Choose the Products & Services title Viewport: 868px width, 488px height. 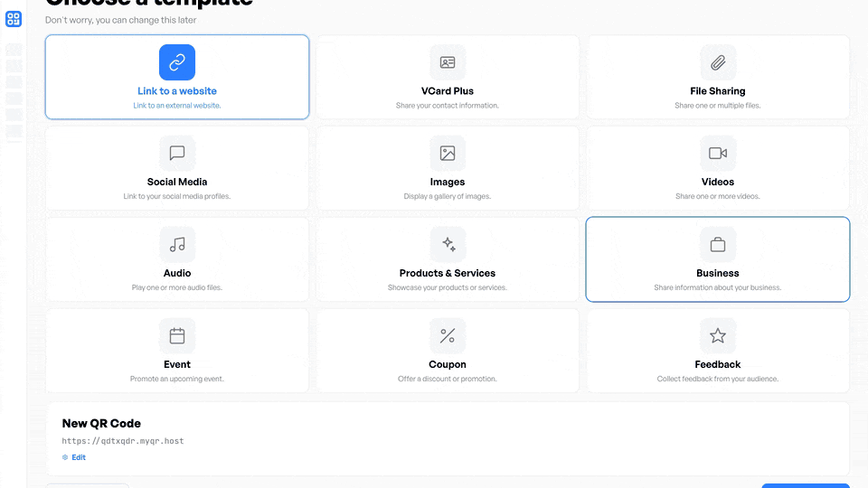click(x=448, y=273)
